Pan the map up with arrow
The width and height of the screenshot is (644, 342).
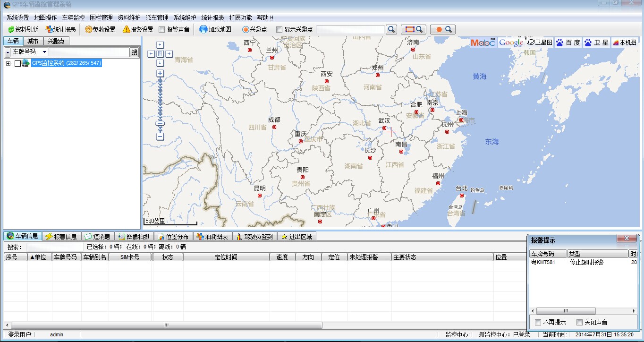pyautogui.click(x=160, y=45)
